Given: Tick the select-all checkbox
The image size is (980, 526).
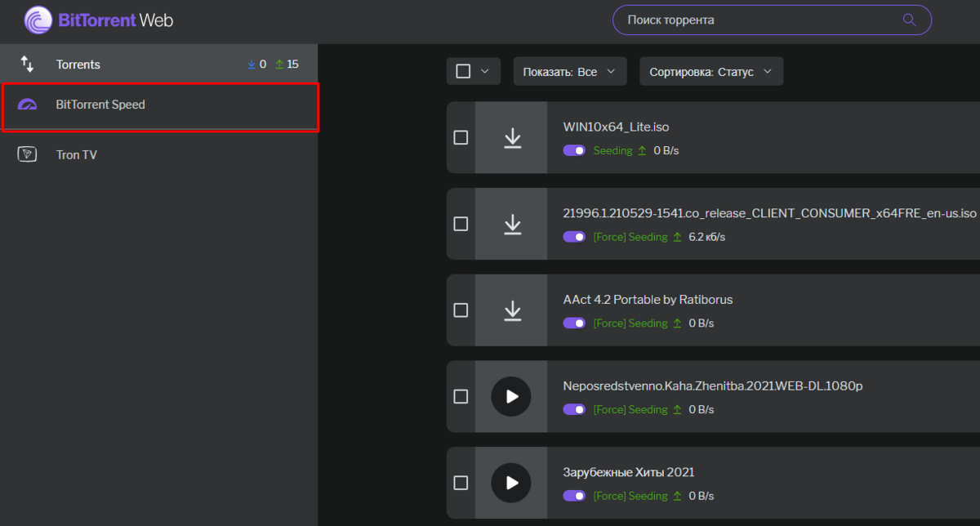Looking at the screenshot, I should click(463, 71).
